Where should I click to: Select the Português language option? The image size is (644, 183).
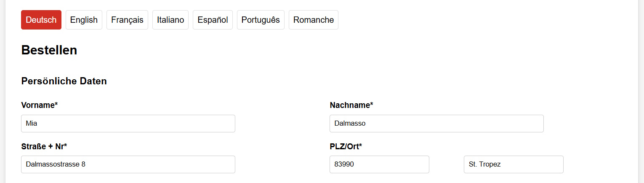(x=261, y=20)
